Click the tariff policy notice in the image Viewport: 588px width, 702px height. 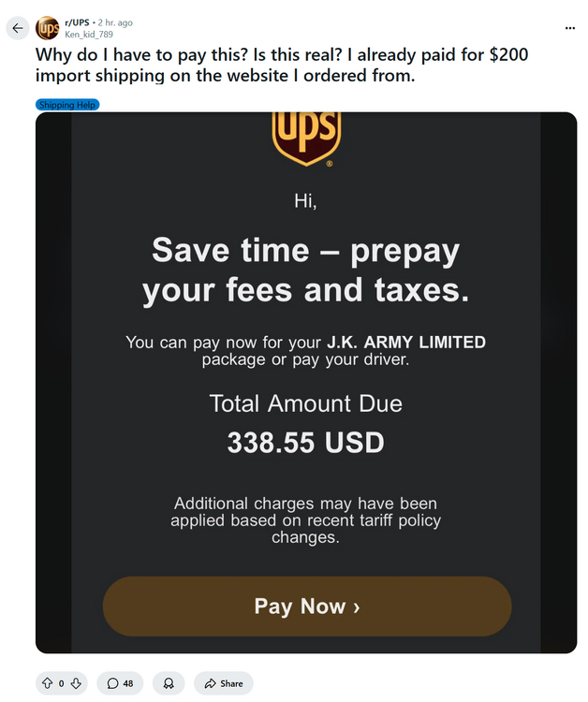(x=305, y=520)
